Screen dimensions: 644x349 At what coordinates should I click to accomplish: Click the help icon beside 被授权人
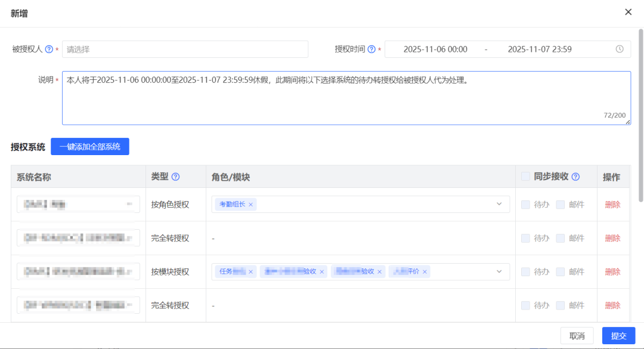[49, 50]
